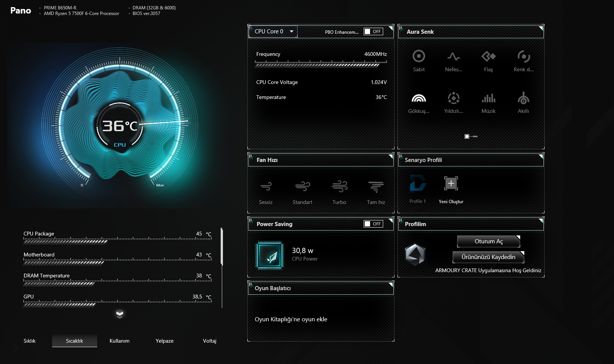This screenshot has height=364, width=614.
Task: Click the temperature list vertical scrollbar
Action: pyautogui.click(x=222, y=247)
